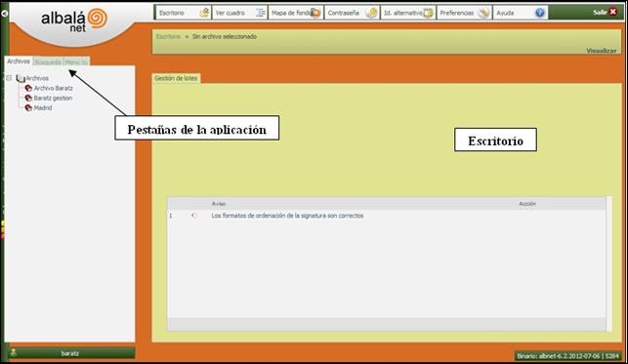Click the Ver cuadro list icon

click(261, 13)
